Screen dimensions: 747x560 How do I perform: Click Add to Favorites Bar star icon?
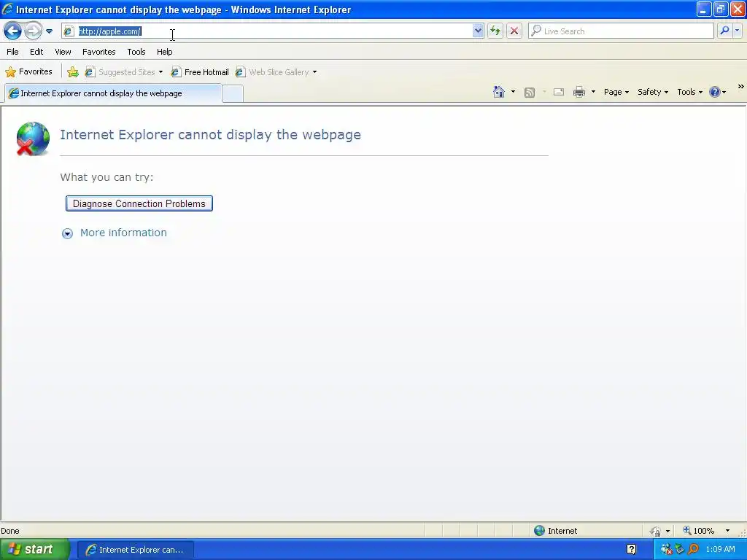[73, 72]
